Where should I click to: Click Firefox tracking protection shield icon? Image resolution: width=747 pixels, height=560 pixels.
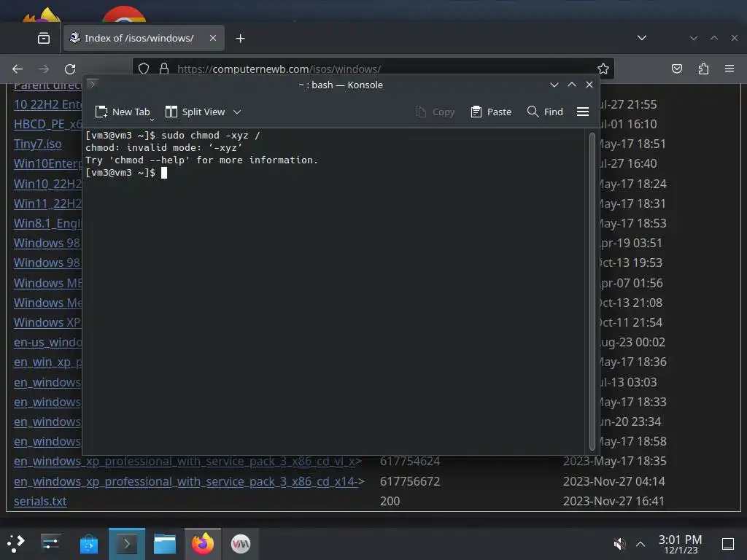coord(144,69)
